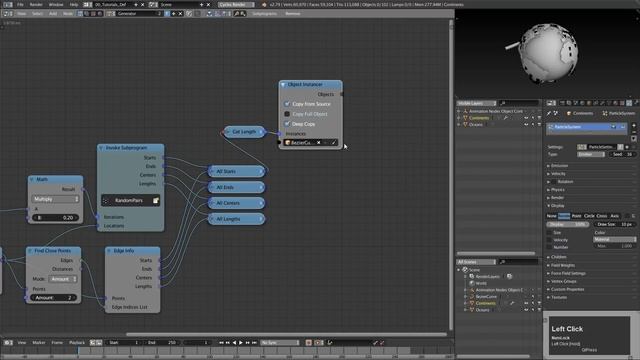This screenshot has width=640, height=360.
Task: Remove particle system slot with minus icon
Action: coord(633,132)
